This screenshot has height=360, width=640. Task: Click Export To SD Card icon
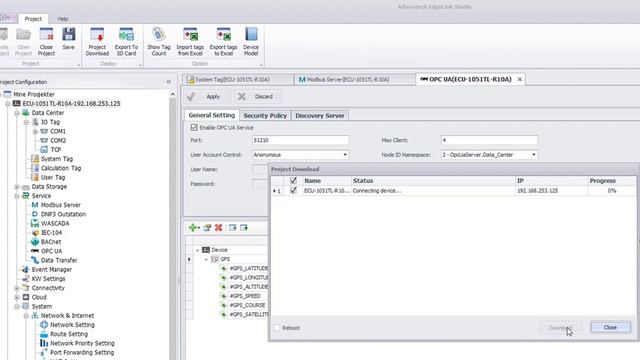[x=126, y=42]
